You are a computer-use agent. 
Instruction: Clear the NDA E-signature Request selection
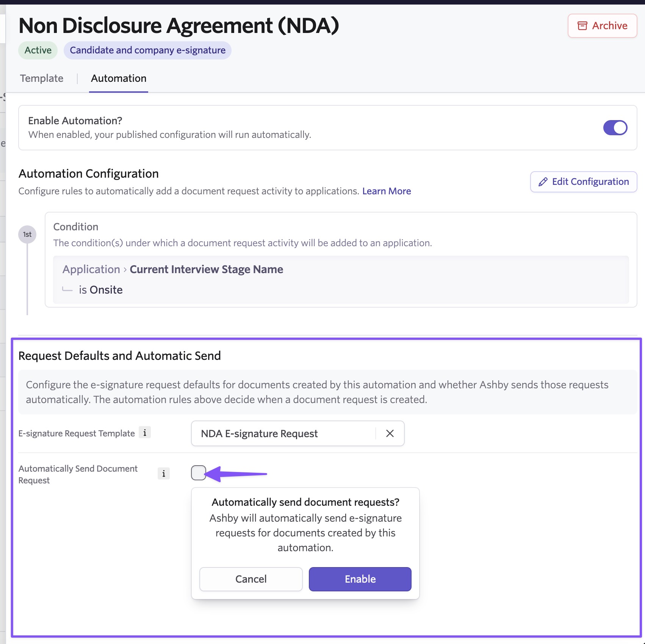tap(390, 433)
